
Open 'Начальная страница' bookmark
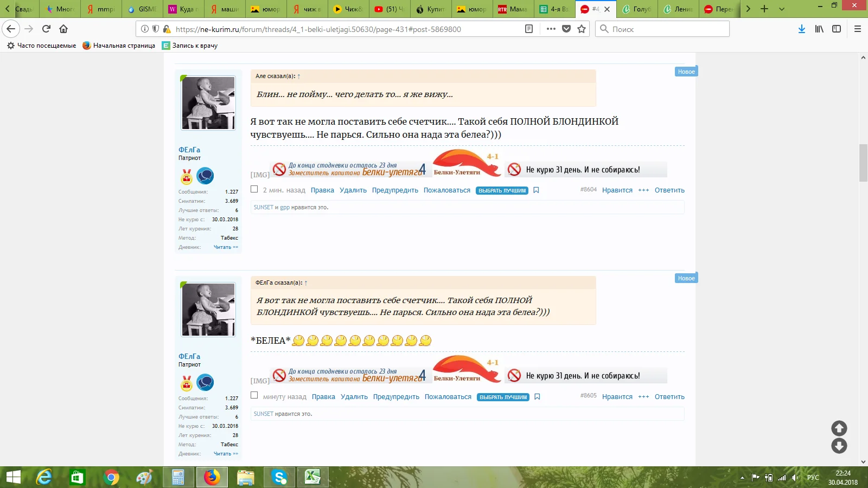coord(119,46)
